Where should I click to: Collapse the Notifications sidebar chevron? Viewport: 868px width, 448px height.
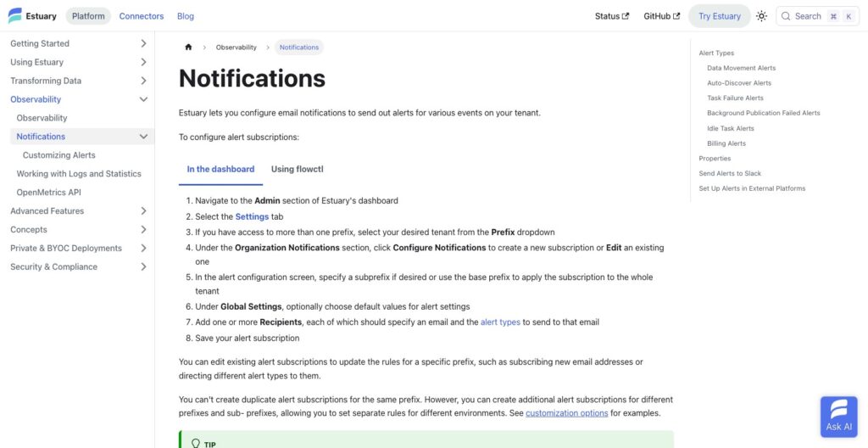click(x=143, y=137)
